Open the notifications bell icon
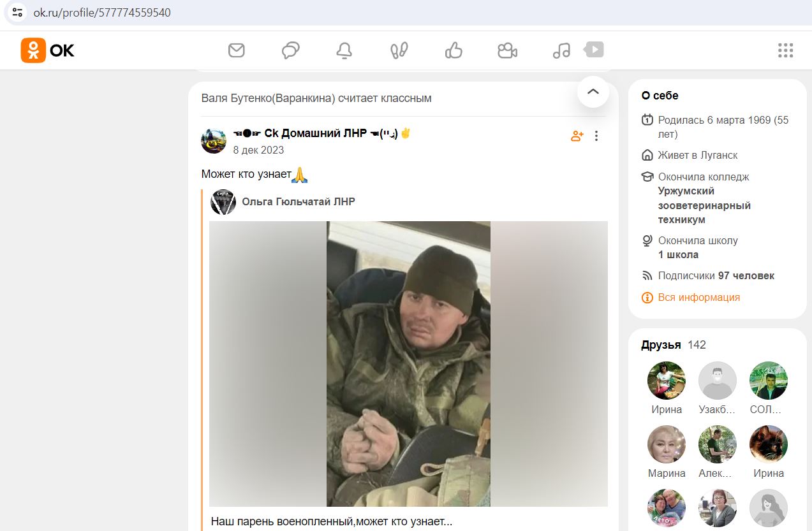Viewport: 812px width, 531px height. pos(344,50)
